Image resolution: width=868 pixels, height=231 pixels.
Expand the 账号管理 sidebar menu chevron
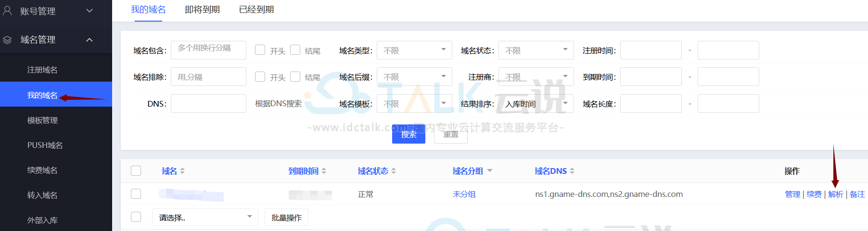pyautogui.click(x=89, y=11)
